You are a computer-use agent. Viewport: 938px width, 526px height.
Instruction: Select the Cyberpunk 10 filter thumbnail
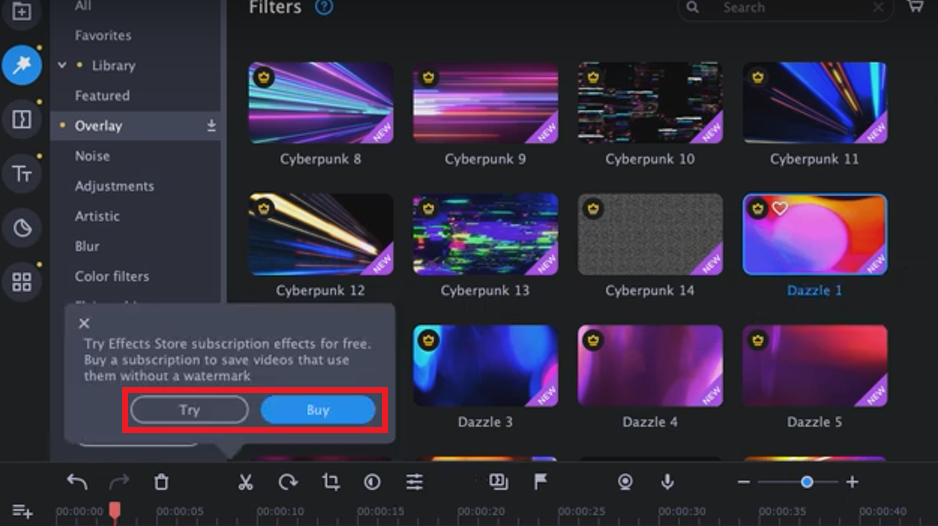(x=650, y=103)
